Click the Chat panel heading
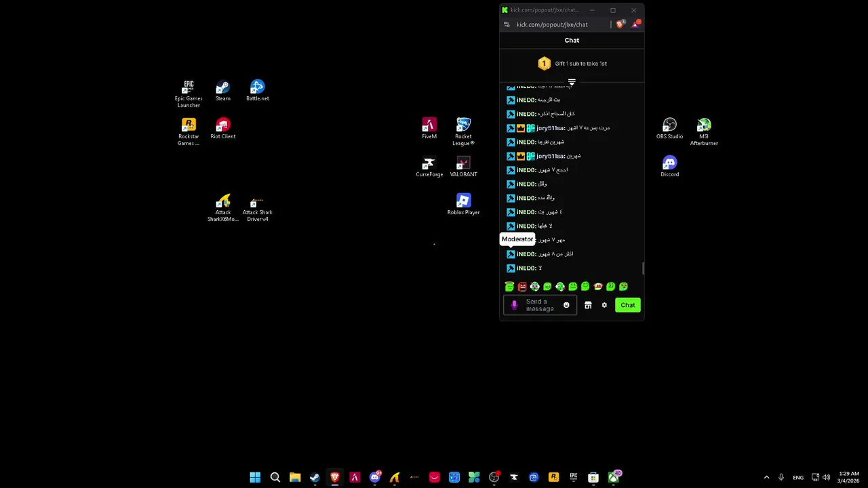This screenshot has height=488, width=868. click(x=572, y=40)
